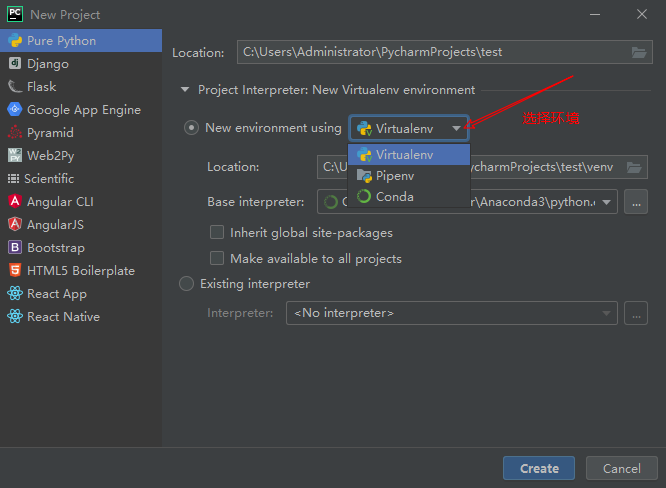Open the No interpreter dropdown

(x=452, y=313)
